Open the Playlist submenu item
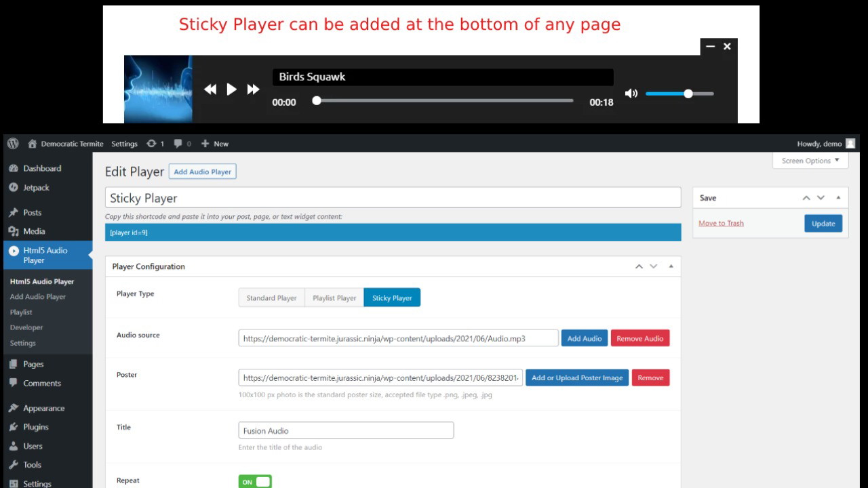Screen dimensions: 868x488 point(21,312)
